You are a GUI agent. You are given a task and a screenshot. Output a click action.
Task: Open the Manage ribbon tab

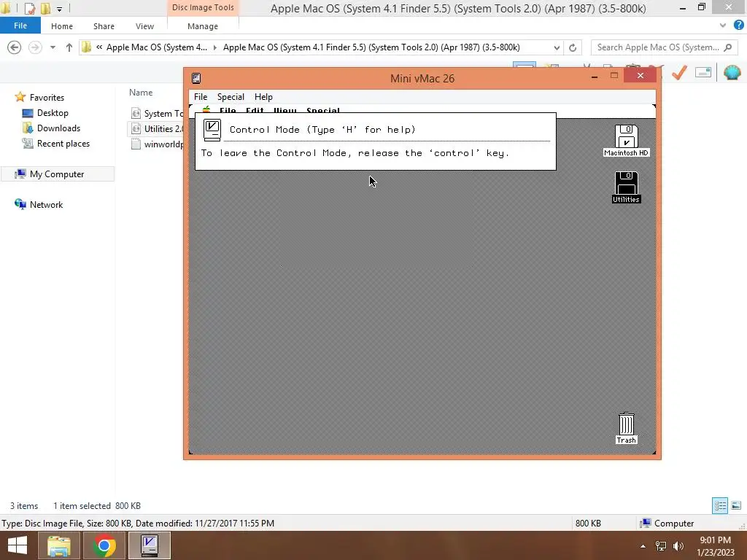point(203,26)
